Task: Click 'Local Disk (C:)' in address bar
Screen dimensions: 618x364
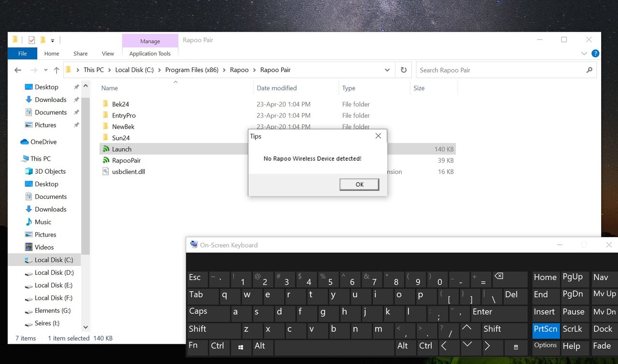Action: (x=134, y=70)
